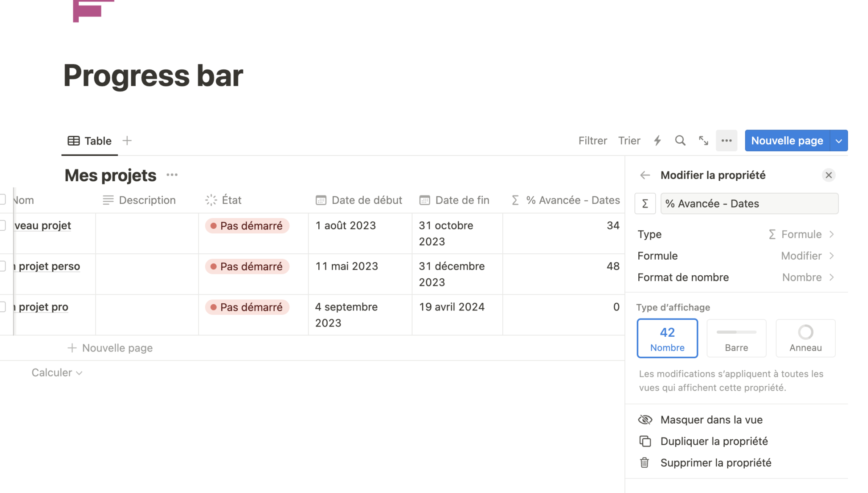Viewport: 868px width, 493px height.
Task: Open the Mes projets three-dots menu
Action: (x=172, y=175)
